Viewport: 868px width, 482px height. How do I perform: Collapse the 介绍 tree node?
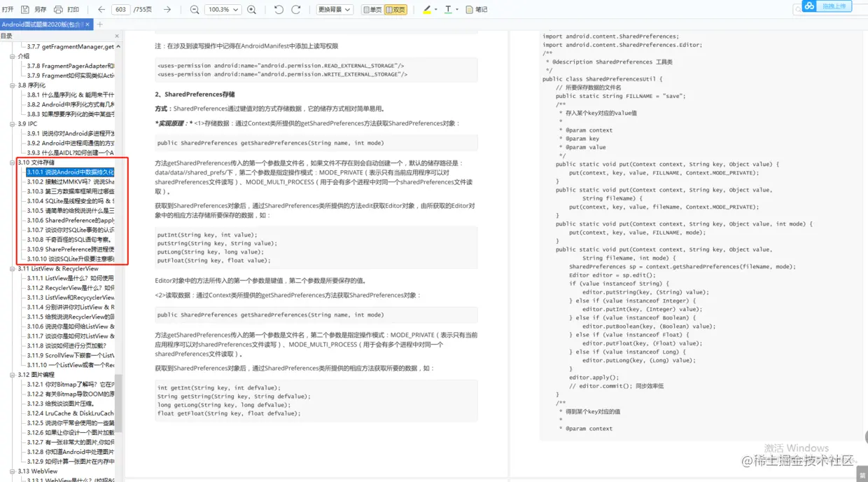point(13,56)
